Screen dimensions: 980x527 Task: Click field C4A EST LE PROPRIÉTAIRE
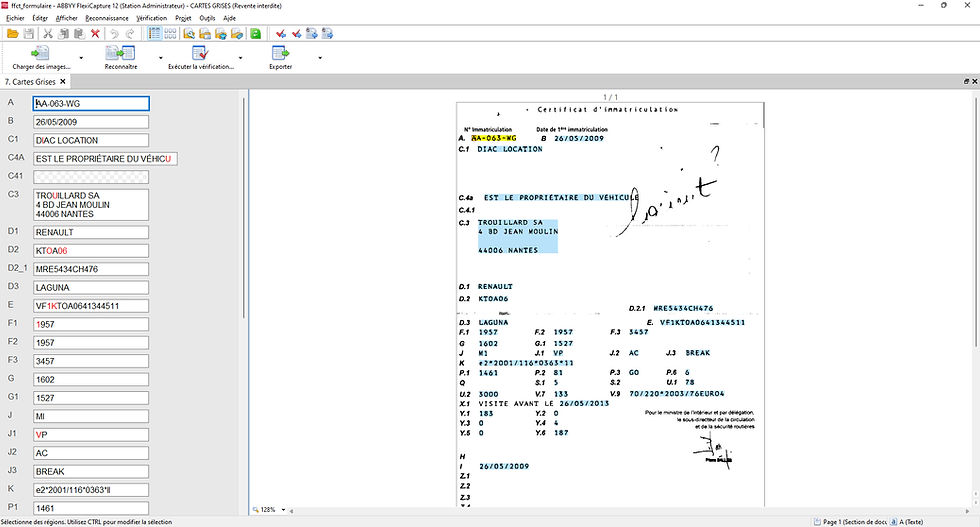(105, 159)
